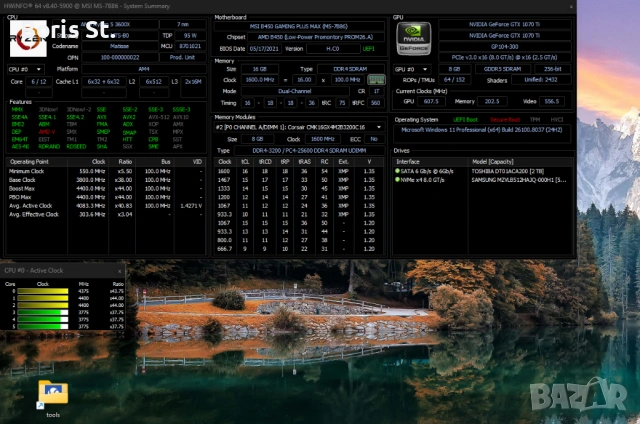Click the GP104-300 GPU chip field
This screenshot has width=640, height=424.
[x=504, y=47]
